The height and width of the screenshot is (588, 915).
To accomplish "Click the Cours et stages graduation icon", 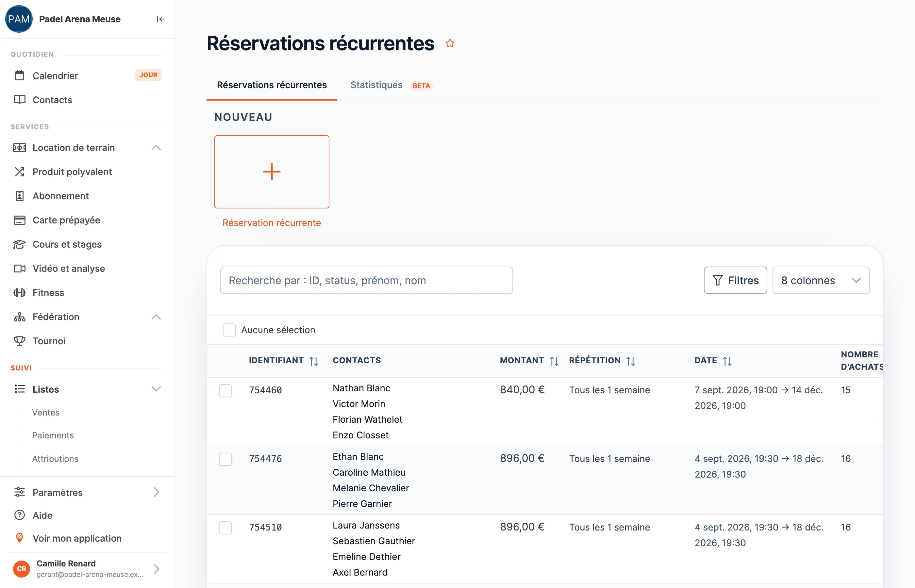I will click(20, 244).
